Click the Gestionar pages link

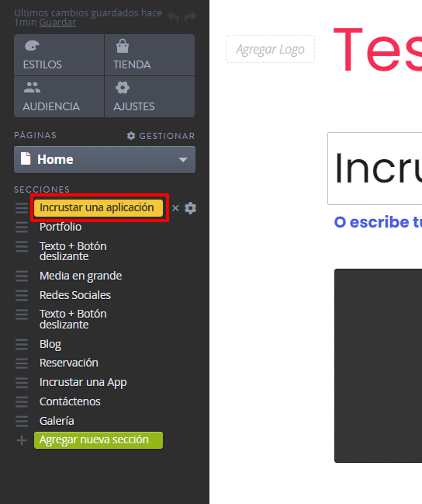point(161,136)
